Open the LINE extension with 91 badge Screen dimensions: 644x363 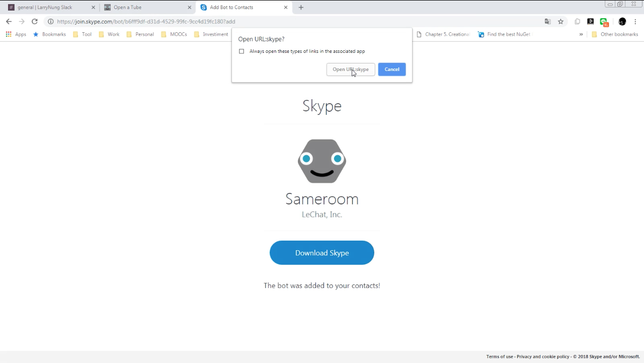point(604,22)
